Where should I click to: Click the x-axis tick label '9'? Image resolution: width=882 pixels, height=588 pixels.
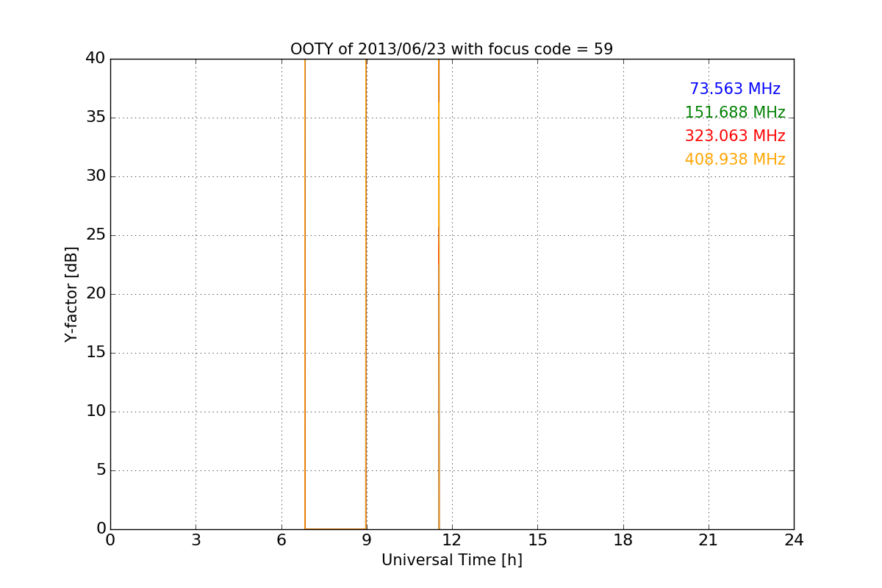tap(367, 540)
